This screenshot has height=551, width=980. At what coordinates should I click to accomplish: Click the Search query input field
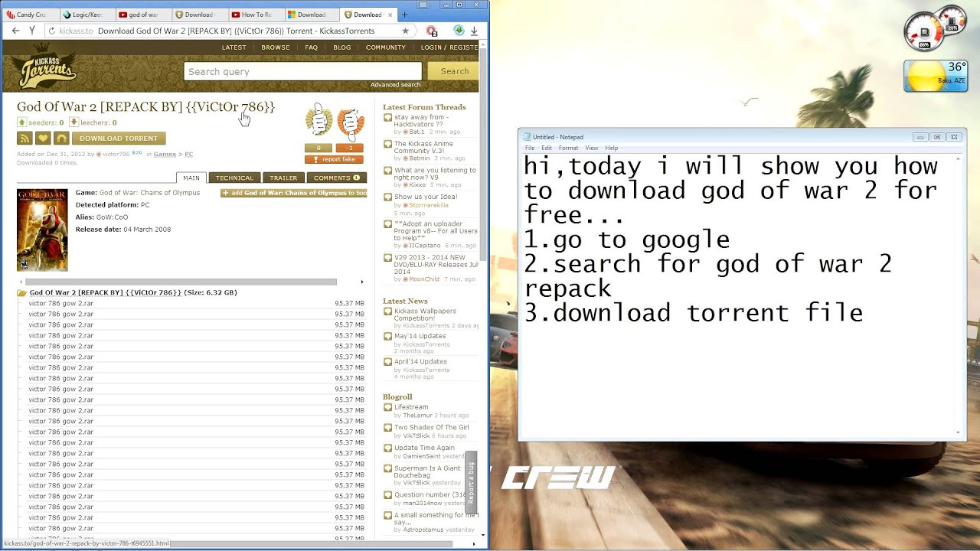coord(303,71)
